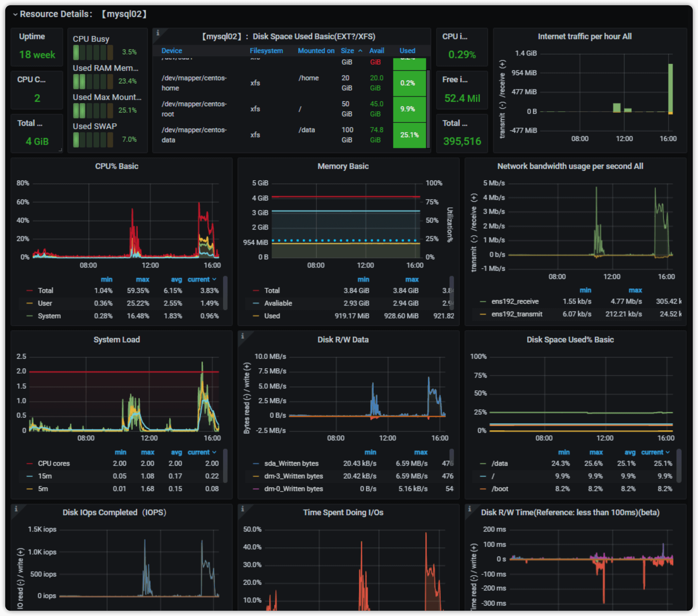Click the /dev/mapper/centos-data device cell

(194, 135)
